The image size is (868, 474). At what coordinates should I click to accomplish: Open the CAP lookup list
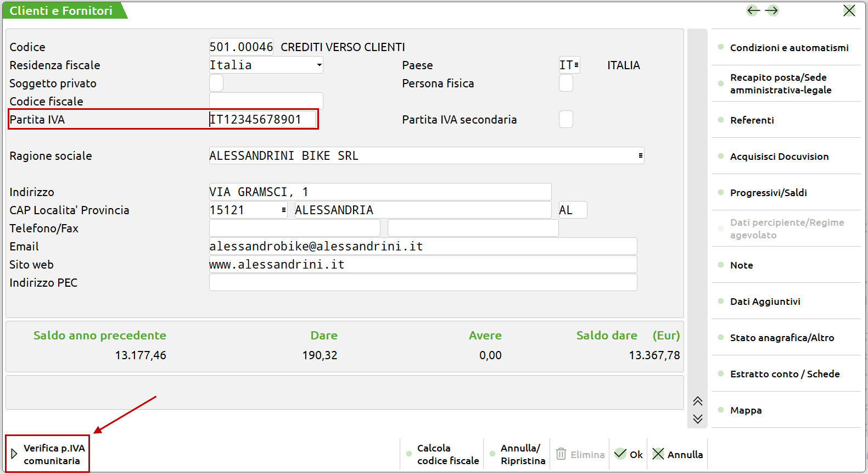coord(283,210)
